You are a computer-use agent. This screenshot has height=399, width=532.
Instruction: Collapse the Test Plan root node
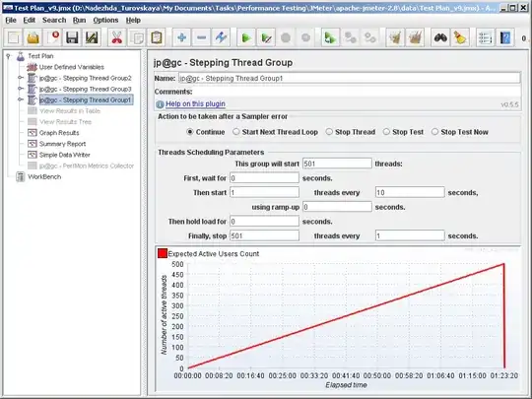click(8, 56)
